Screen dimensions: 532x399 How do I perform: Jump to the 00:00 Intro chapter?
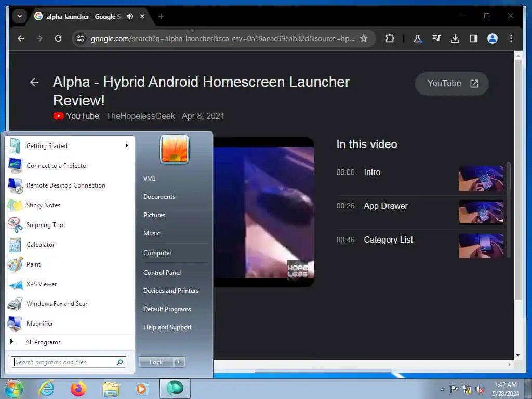[x=420, y=179]
